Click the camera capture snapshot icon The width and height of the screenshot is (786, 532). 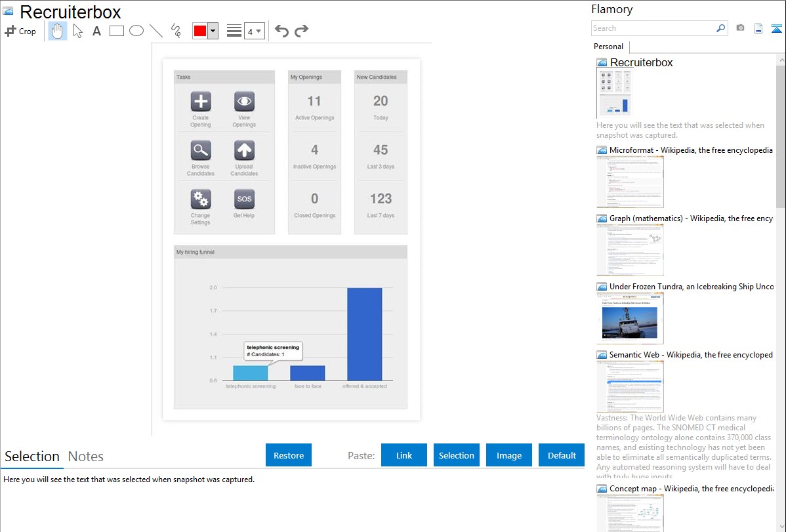[740, 28]
